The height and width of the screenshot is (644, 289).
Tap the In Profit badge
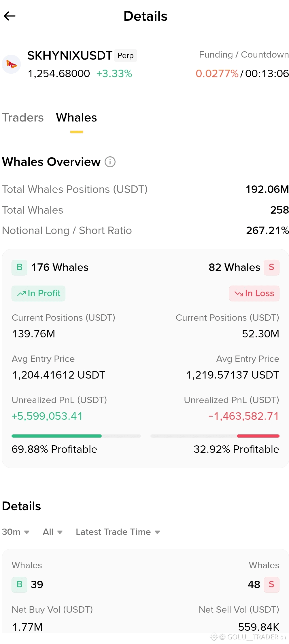point(38,293)
